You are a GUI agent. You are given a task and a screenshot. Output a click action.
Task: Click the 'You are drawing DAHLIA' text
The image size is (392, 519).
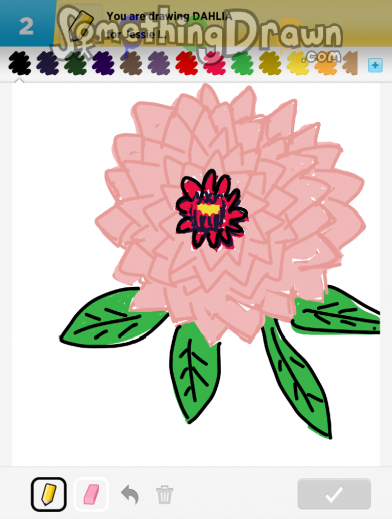pyautogui.click(x=169, y=16)
